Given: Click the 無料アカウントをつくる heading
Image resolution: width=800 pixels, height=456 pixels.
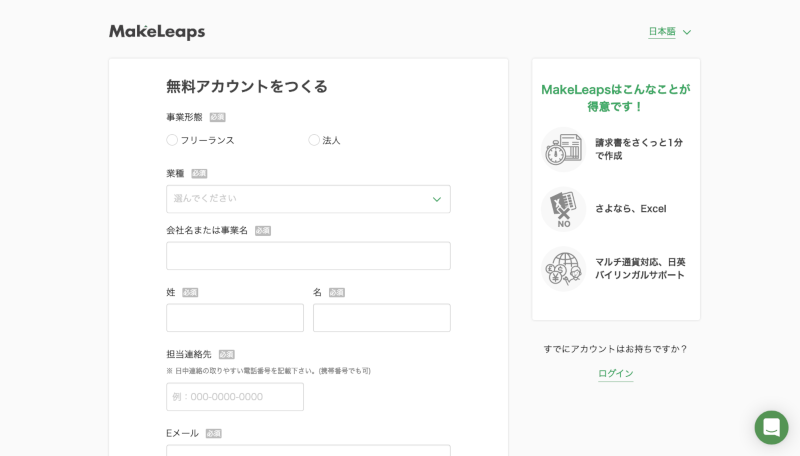Looking at the screenshot, I should click(x=246, y=86).
